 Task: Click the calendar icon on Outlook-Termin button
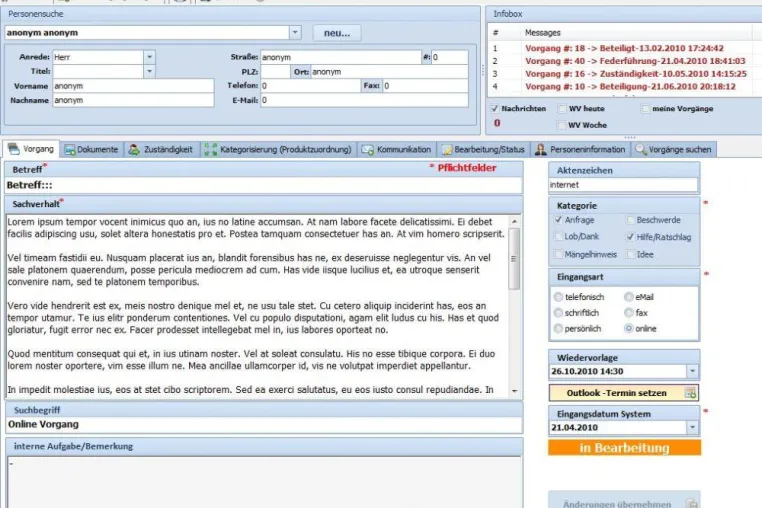coord(690,393)
